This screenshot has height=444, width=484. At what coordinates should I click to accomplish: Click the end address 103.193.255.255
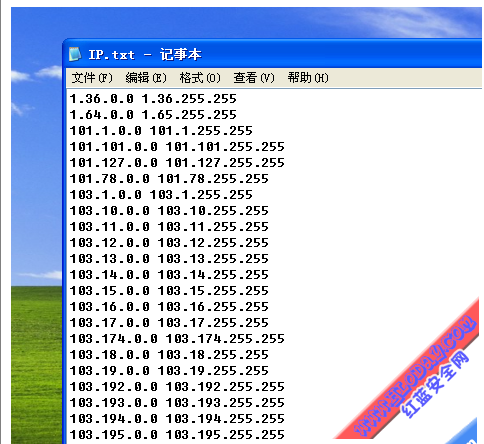tap(225, 403)
